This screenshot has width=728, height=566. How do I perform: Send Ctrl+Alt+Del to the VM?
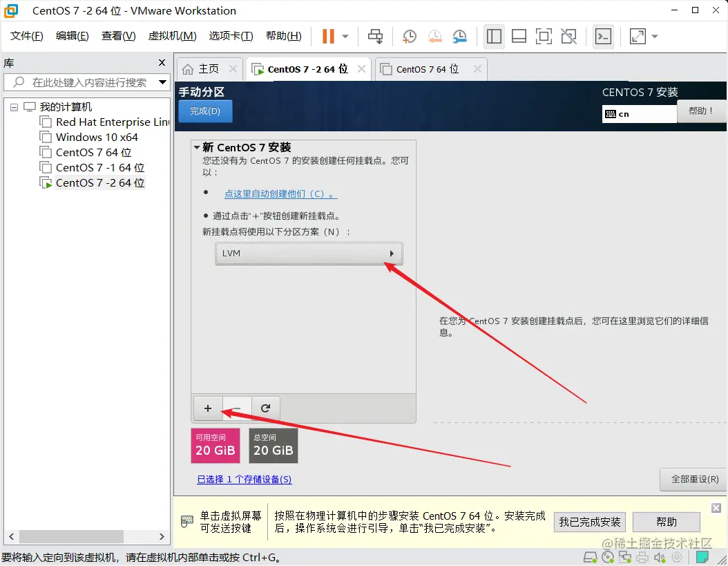(x=375, y=36)
